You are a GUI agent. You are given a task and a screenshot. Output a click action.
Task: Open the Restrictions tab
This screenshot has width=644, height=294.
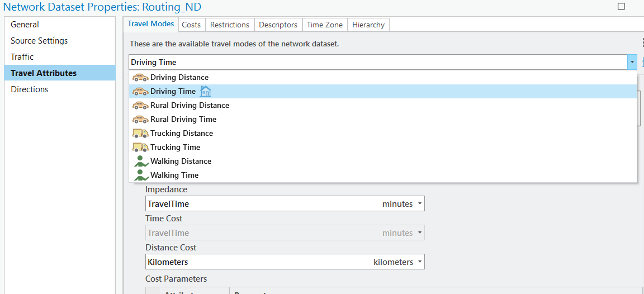(x=230, y=25)
